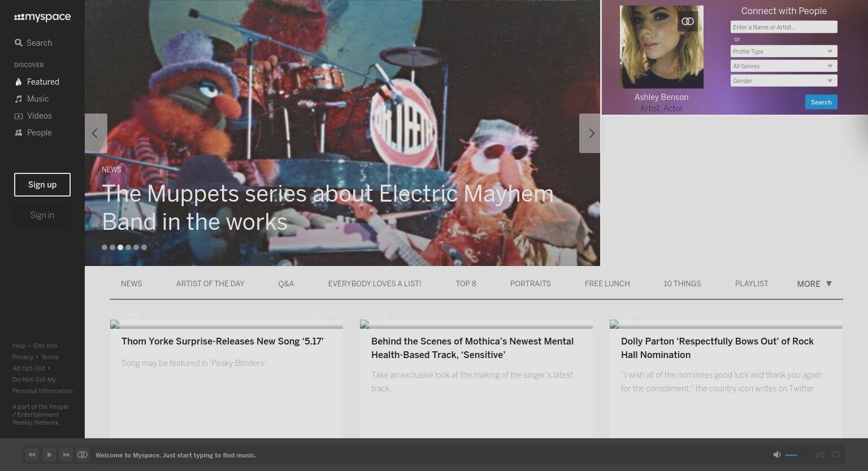Select the fifth carousel dot
Screen dimensions: 868x471
click(x=136, y=247)
